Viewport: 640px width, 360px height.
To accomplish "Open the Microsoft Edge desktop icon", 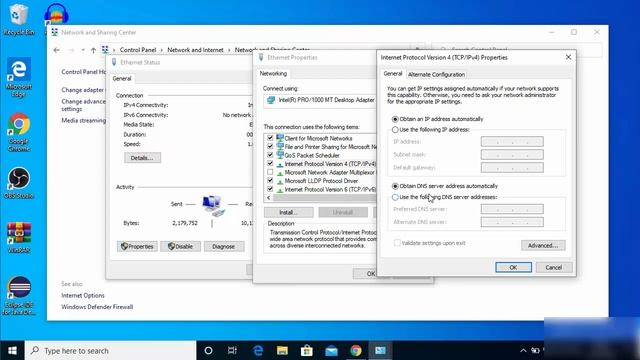I will tap(18, 77).
